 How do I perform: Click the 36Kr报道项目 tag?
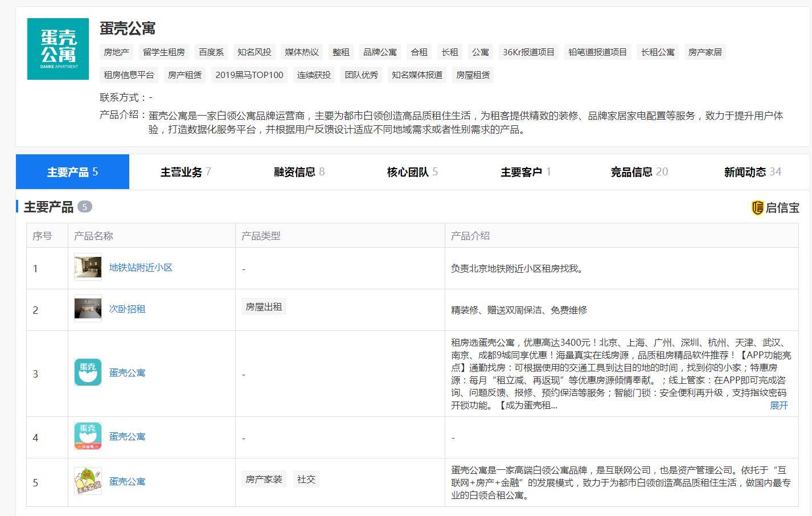click(x=528, y=52)
